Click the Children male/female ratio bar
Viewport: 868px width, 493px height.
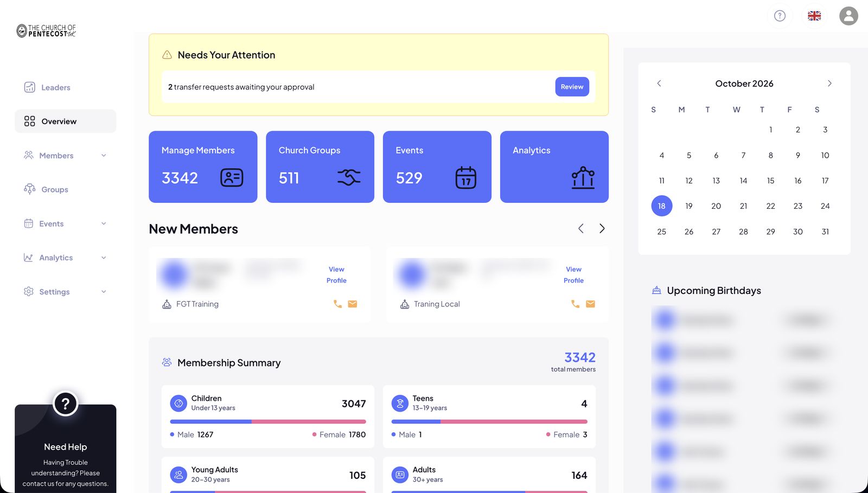268,421
